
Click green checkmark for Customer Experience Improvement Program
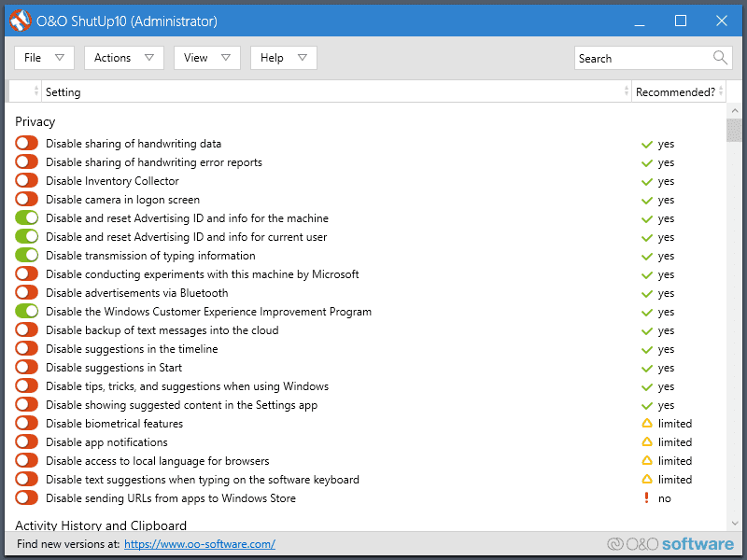coord(646,312)
